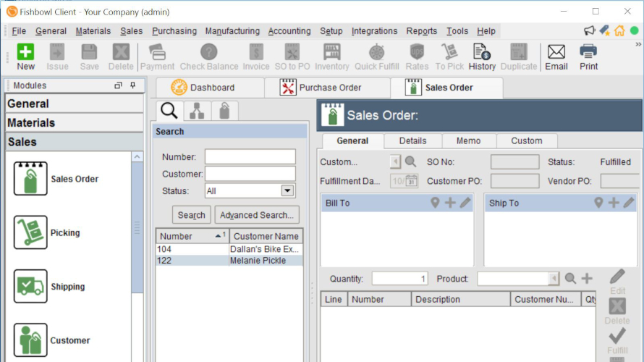Screen dimensions: 644x362
Task: Open the Product combo box arrow
Action: tap(554, 279)
